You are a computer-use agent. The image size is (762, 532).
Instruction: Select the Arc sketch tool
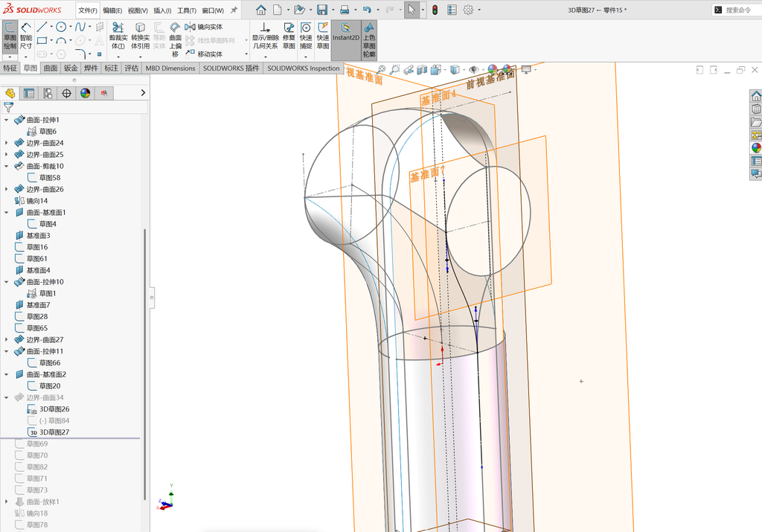pos(61,40)
